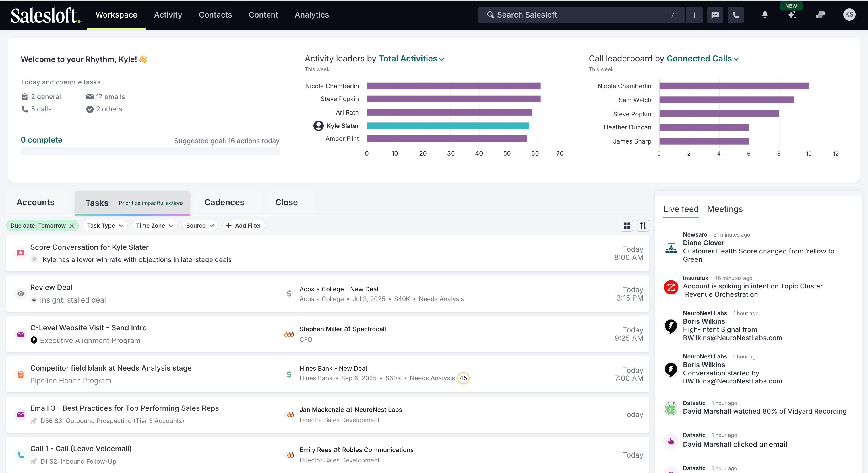Open the phone dialer icon in header
The image size is (868, 473).
coord(736,15)
